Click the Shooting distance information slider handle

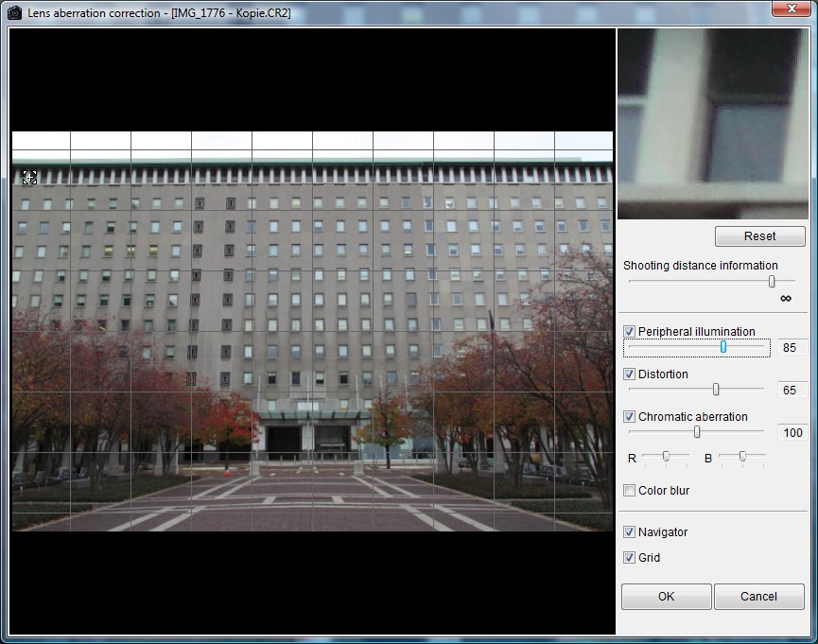click(x=772, y=281)
